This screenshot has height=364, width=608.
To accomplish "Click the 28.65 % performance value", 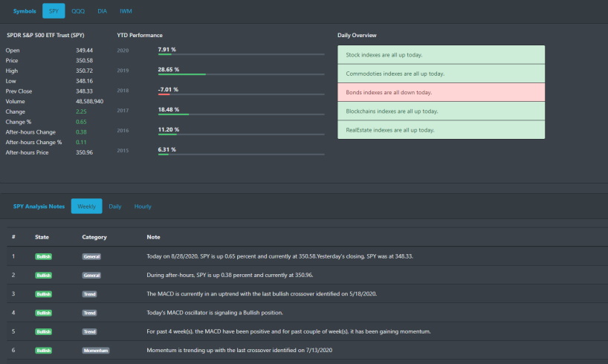I will [x=169, y=69].
